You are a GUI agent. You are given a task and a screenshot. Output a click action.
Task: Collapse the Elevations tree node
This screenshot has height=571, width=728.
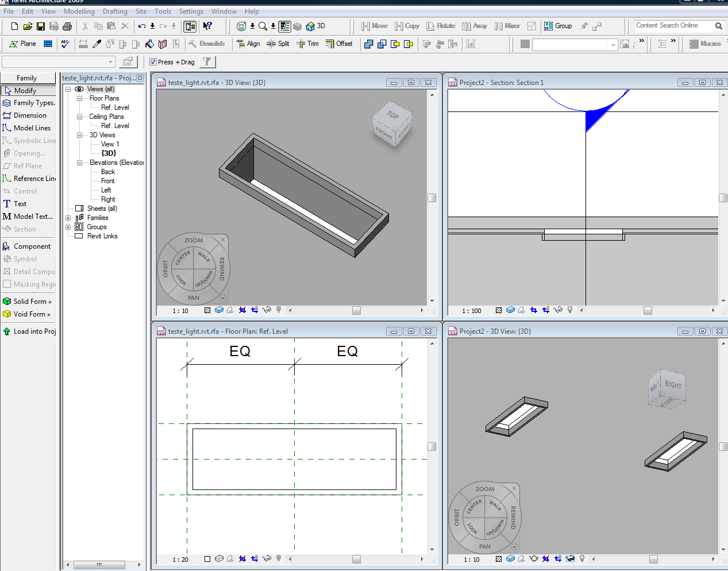tap(80, 163)
